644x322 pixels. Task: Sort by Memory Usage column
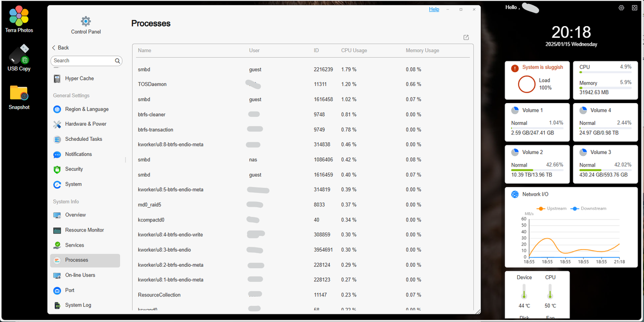[x=423, y=50]
